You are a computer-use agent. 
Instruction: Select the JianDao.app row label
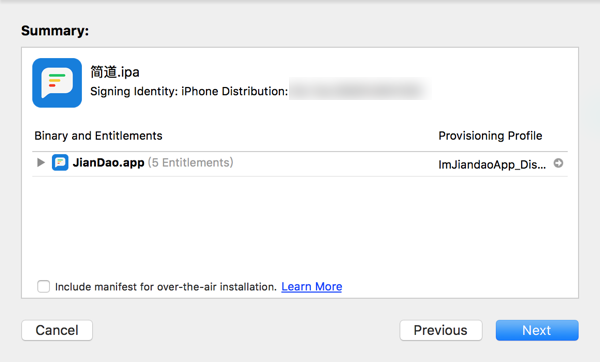pyautogui.click(x=109, y=163)
